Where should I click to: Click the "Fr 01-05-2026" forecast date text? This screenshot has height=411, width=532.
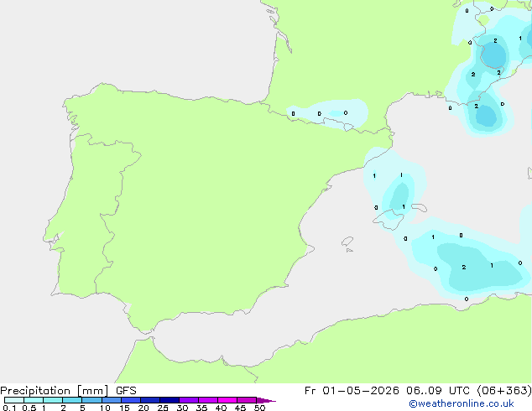[x=352, y=391]
